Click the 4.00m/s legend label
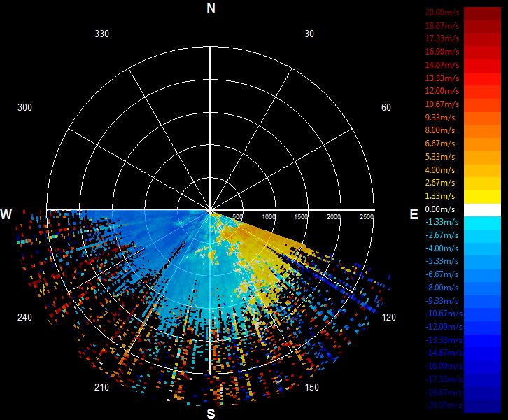The width and height of the screenshot is (508, 420). (x=440, y=170)
